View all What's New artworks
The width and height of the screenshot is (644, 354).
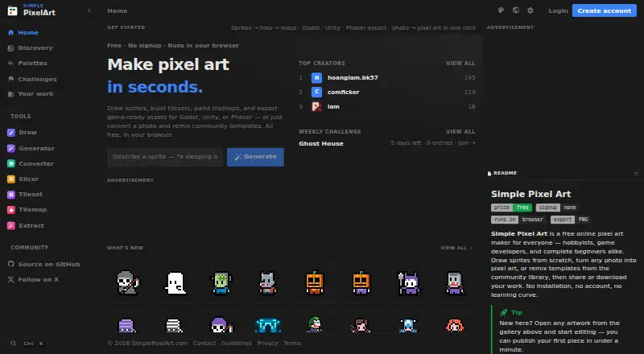coord(456,248)
